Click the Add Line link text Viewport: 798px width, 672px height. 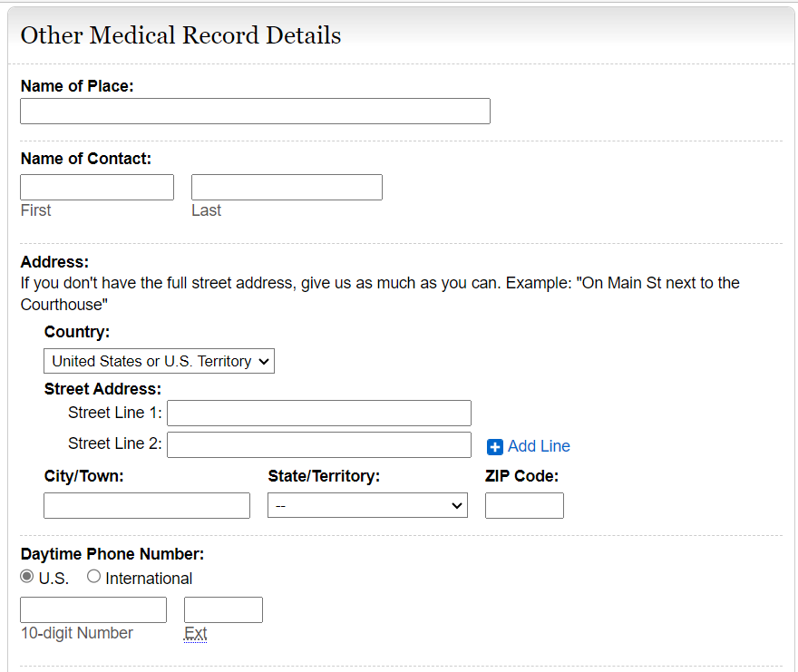(539, 446)
